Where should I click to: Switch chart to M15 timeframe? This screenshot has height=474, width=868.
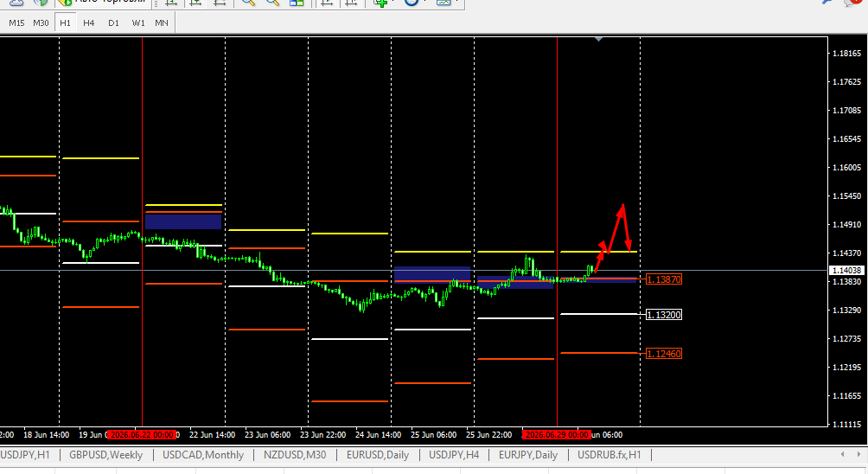(16, 23)
